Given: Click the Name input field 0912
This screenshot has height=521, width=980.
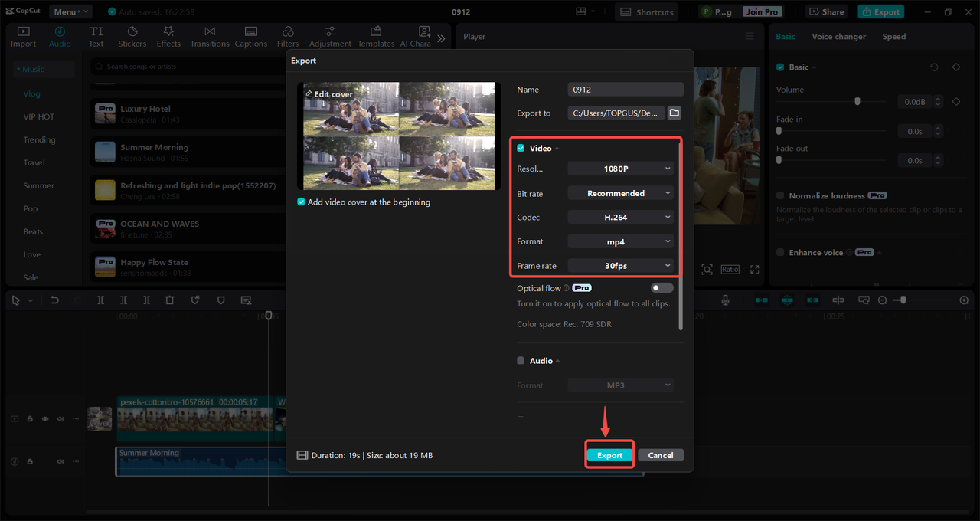Looking at the screenshot, I should point(626,90).
